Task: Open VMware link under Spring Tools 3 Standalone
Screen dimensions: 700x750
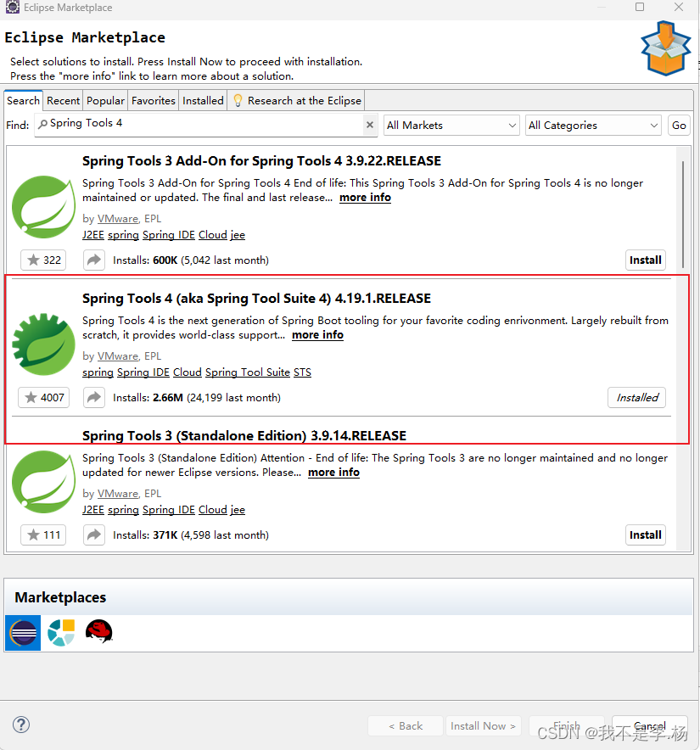Action: [118, 494]
